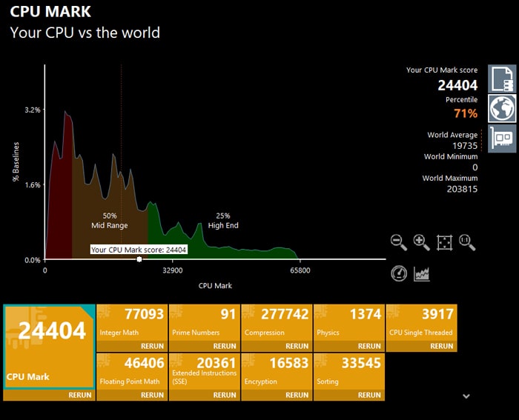Click the zoom out magnifier icon
Screen dimensions: 519x420
(x=399, y=242)
